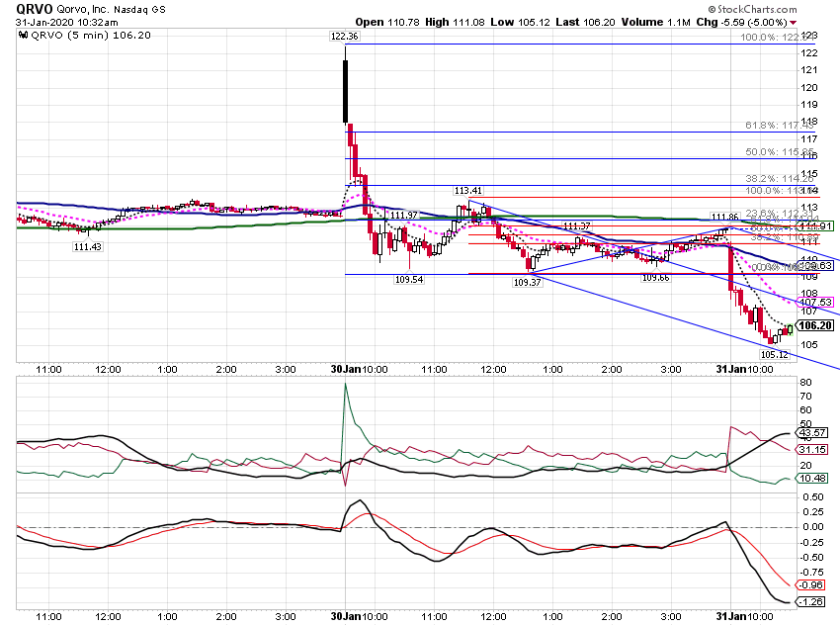
Task: Click the candlestick icon beside the QRVO legend
Action: (23, 36)
